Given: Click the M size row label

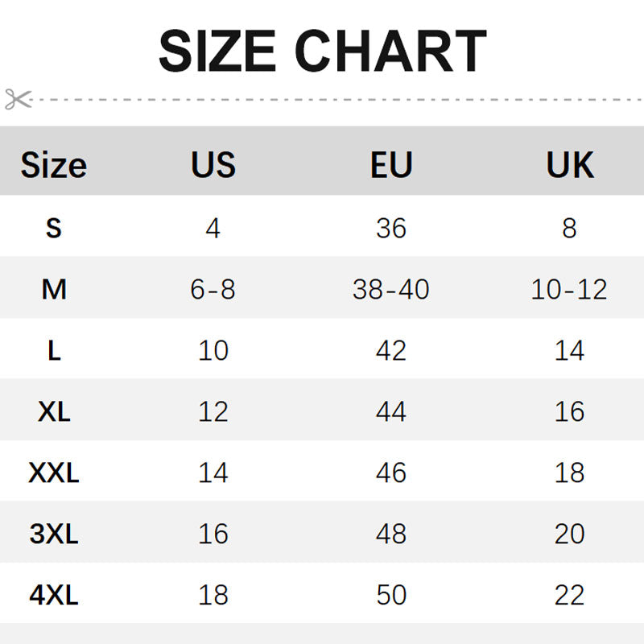Looking at the screenshot, I should tap(53, 289).
